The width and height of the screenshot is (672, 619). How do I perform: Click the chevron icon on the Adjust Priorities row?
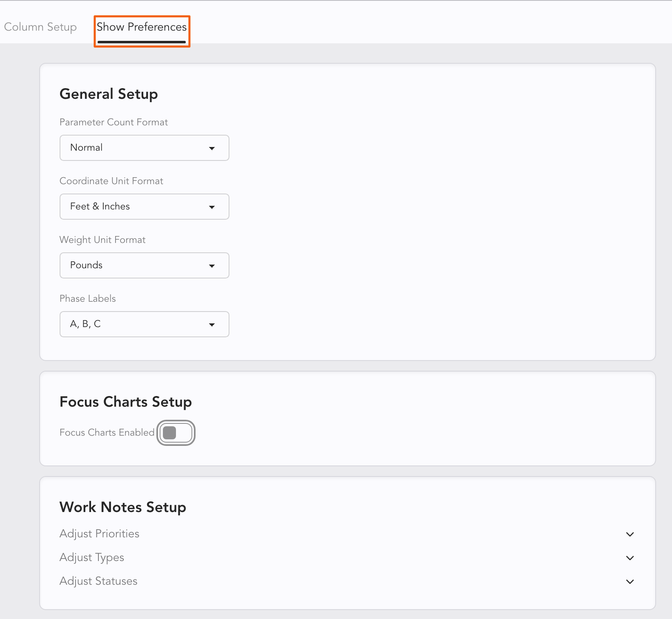click(630, 534)
